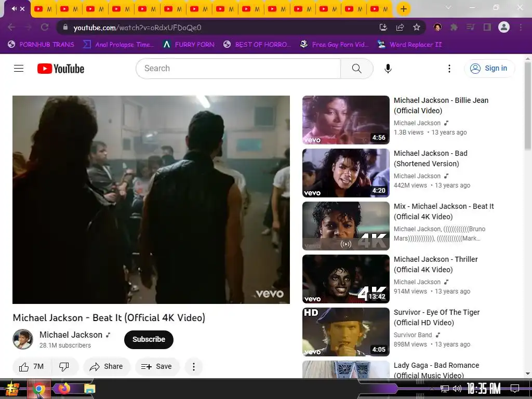Viewport: 532px width, 399px height.
Task: Open Lady Gaga - Bad Romance title
Action: click(436, 370)
